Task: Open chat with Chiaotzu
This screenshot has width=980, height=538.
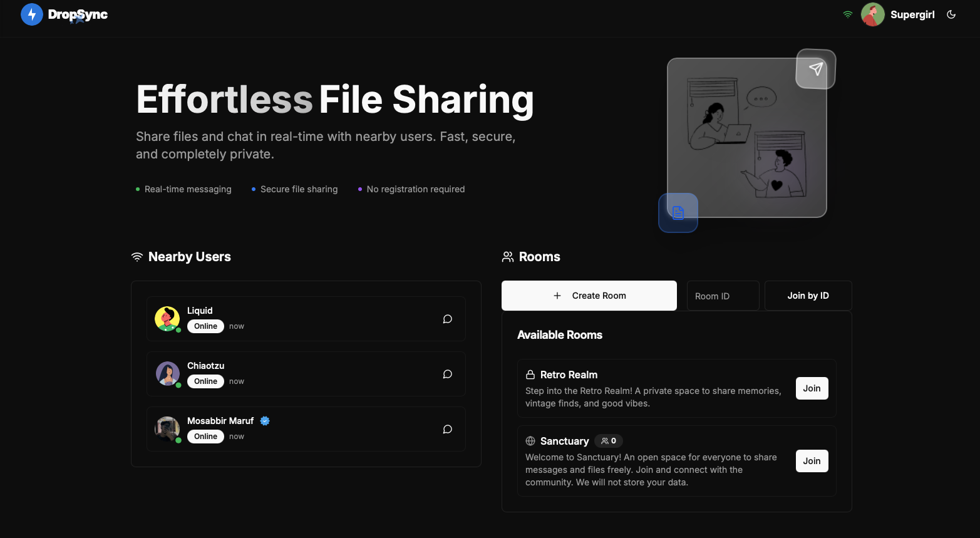Action: point(447,374)
